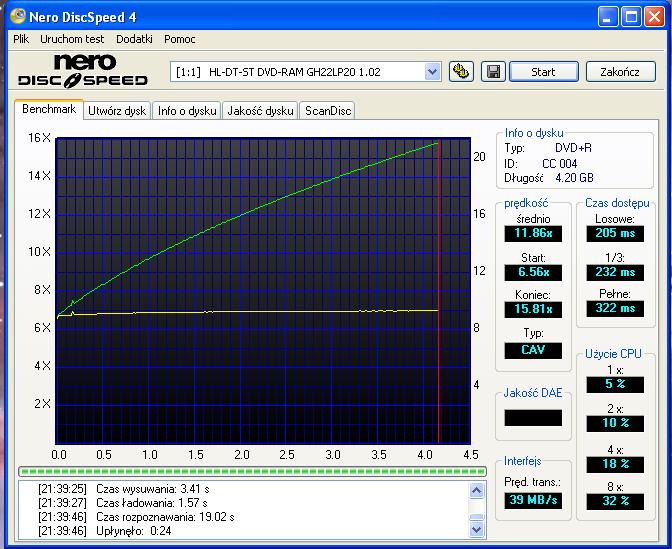
Task: Switch to the Benchmark tab
Action: (49, 109)
